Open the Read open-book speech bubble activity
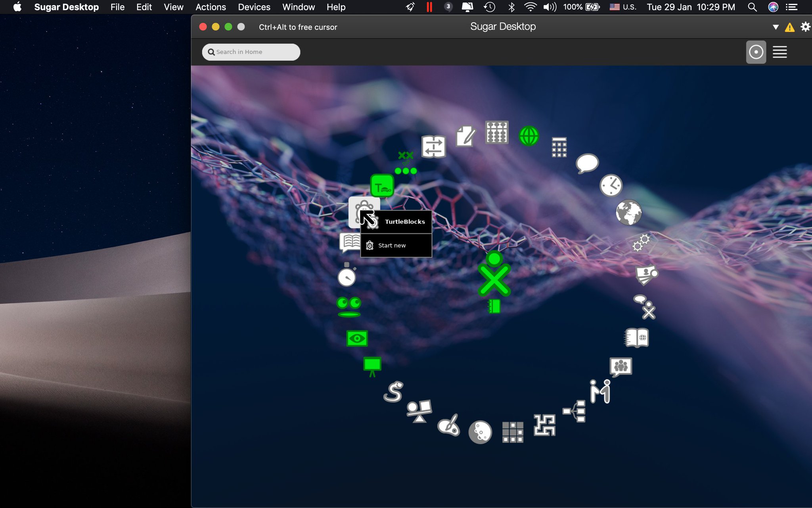This screenshot has height=508, width=812. (x=350, y=243)
